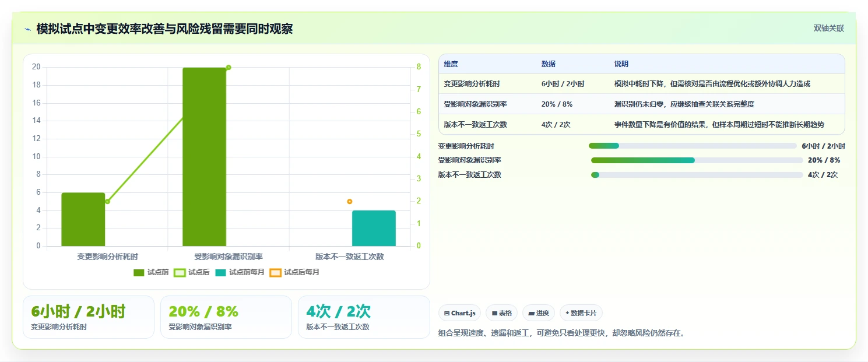Screen dimensions: 868x362
Task: Click the Chart.js tag icon
Action: pyautogui.click(x=447, y=313)
